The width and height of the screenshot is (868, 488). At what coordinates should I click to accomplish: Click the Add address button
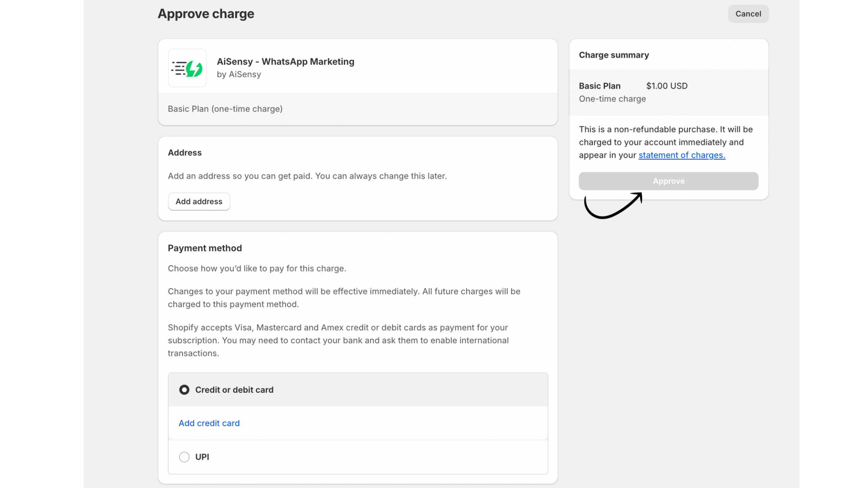point(199,201)
